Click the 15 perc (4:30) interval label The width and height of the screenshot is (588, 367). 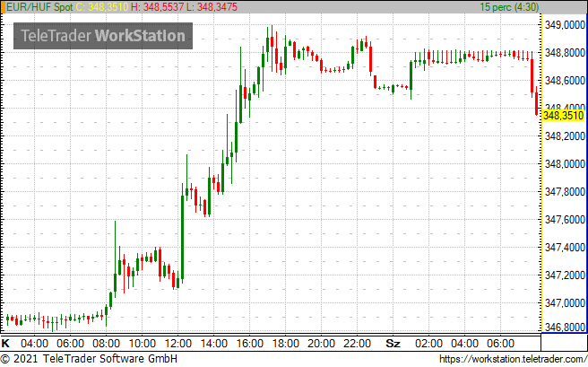click(x=509, y=7)
